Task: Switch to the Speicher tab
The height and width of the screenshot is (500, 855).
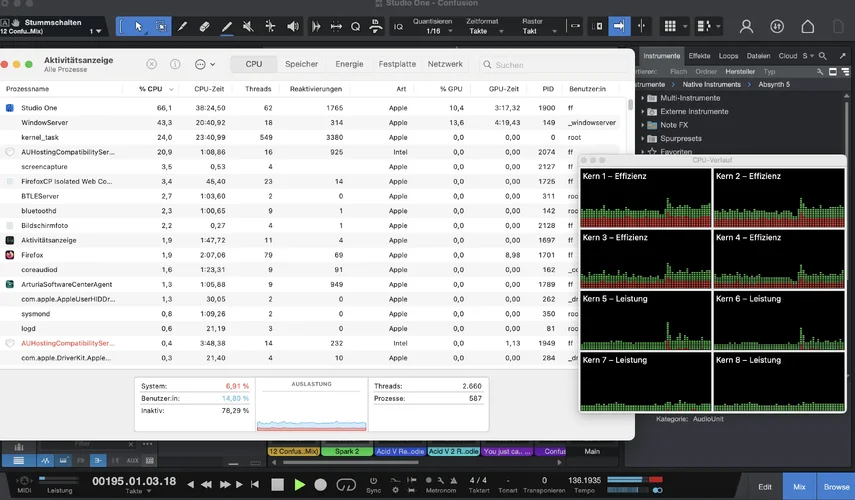Action: tap(301, 64)
